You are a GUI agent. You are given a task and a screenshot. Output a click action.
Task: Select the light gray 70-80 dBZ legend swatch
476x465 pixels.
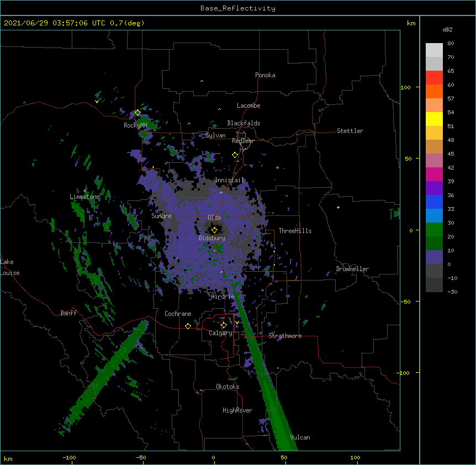tap(434, 50)
